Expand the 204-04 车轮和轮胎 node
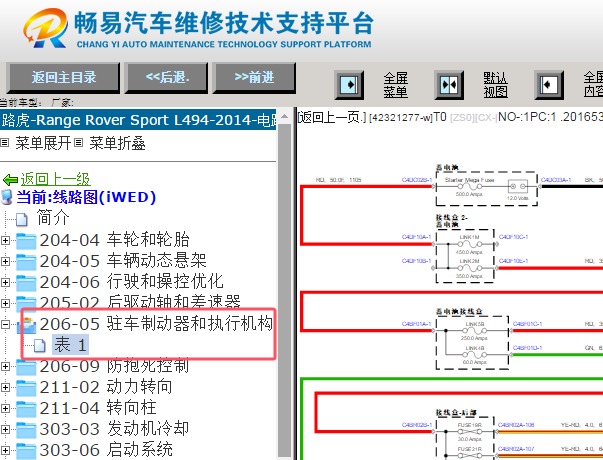The image size is (603, 460). (5, 240)
